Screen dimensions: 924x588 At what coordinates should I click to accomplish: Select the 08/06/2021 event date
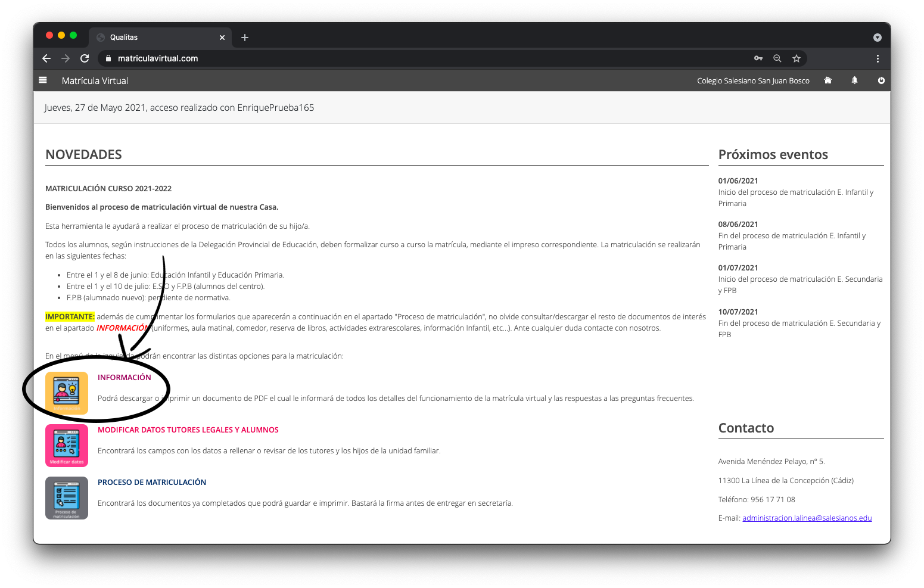[x=738, y=224]
